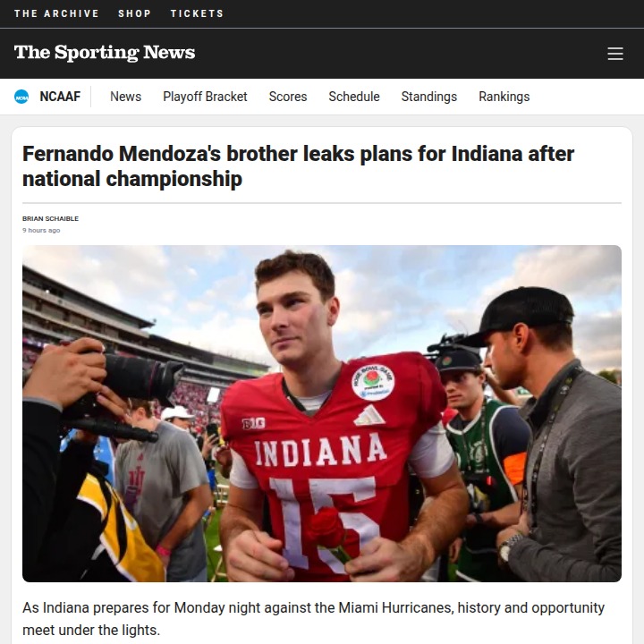Viewport: 644px width, 644px height.
Task: Click the '9 hours ago' timestamp
Action: (41, 231)
